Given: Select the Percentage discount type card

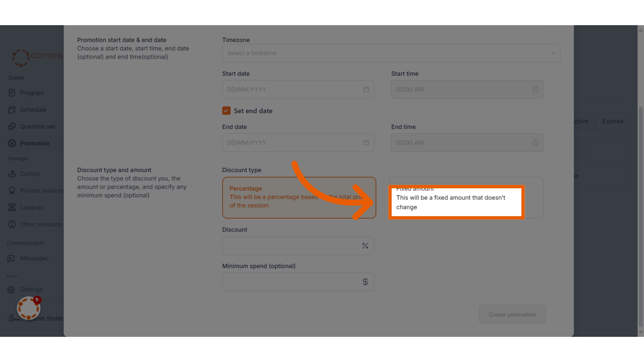Looking at the screenshot, I should pos(299,198).
